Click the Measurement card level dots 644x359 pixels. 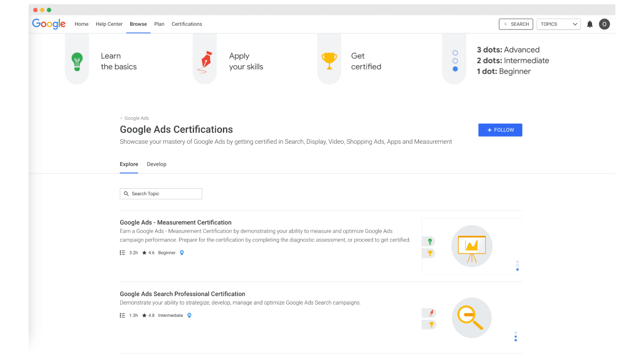click(x=517, y=266)
